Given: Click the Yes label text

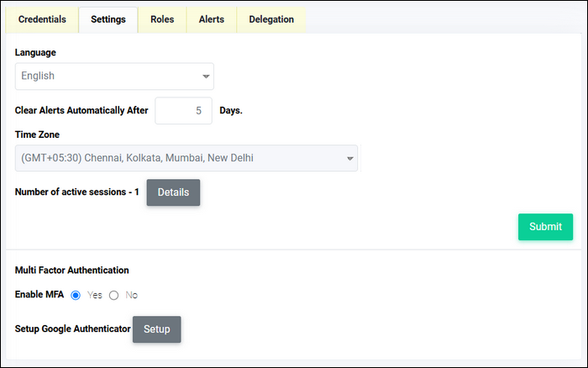Looking at the screenshot, I should pos(94,295).
